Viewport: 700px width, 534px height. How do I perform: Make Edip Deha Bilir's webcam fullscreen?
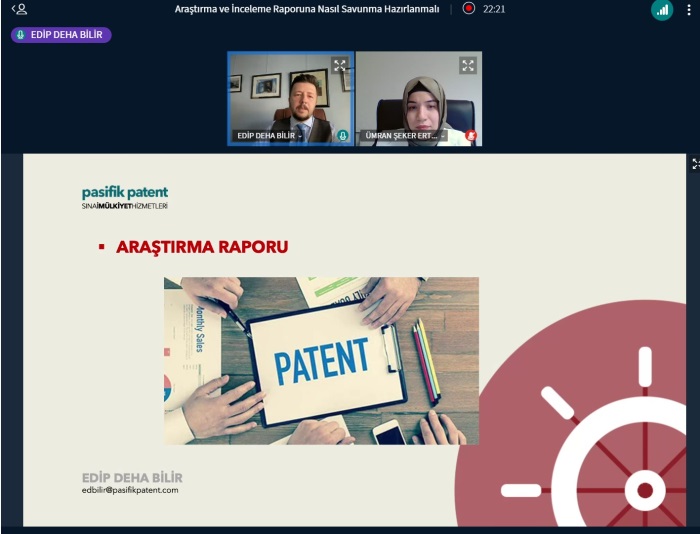point(340,66)
